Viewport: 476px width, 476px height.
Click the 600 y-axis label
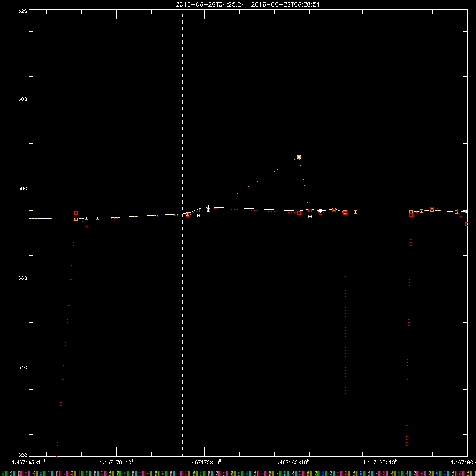[x=23, y=99]
